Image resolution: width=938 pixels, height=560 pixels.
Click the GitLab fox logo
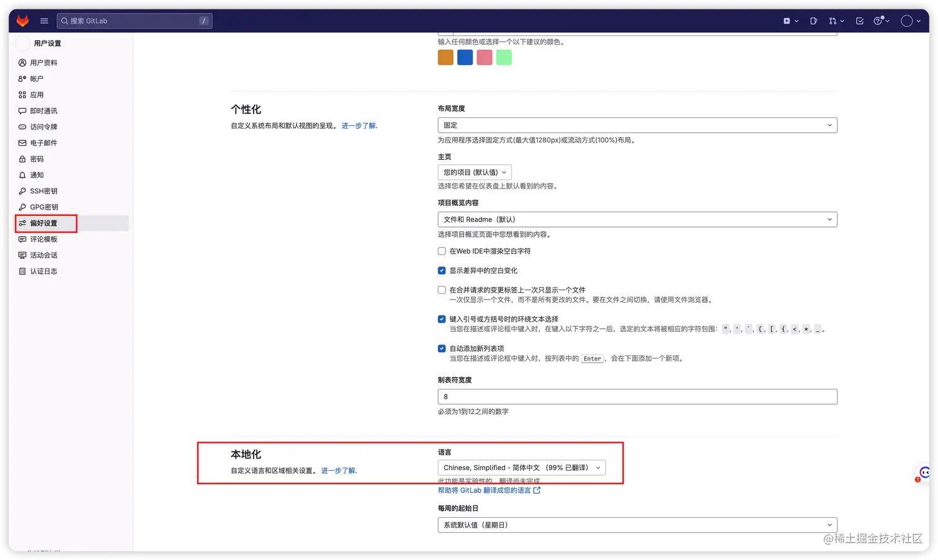pyautogui.click(x=22, y=20)
